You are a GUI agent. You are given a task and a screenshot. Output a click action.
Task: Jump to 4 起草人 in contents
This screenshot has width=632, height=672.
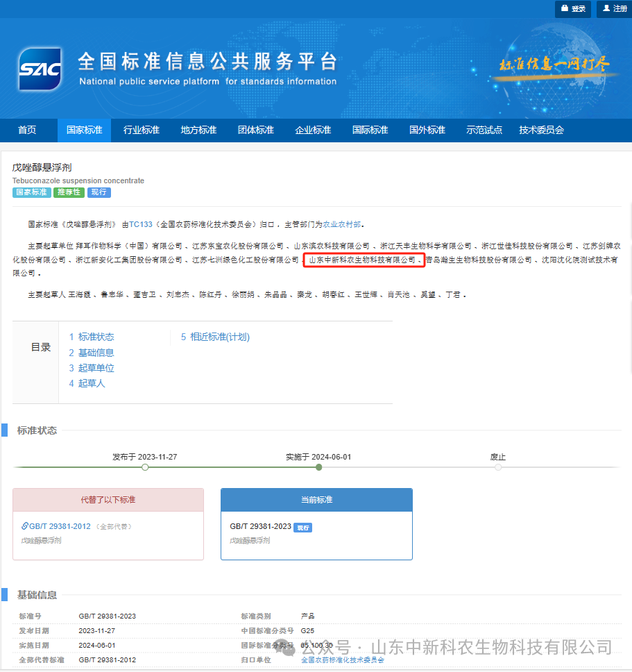click(x=87, y=383)
